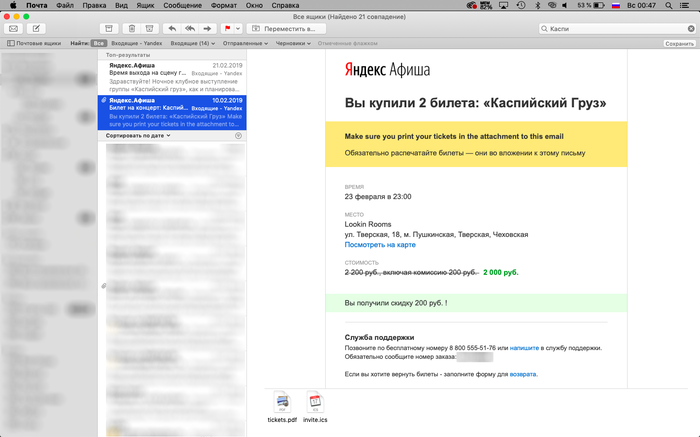Archive the selected message
This screenshot has height=437, width=700.
click(108, 29)
